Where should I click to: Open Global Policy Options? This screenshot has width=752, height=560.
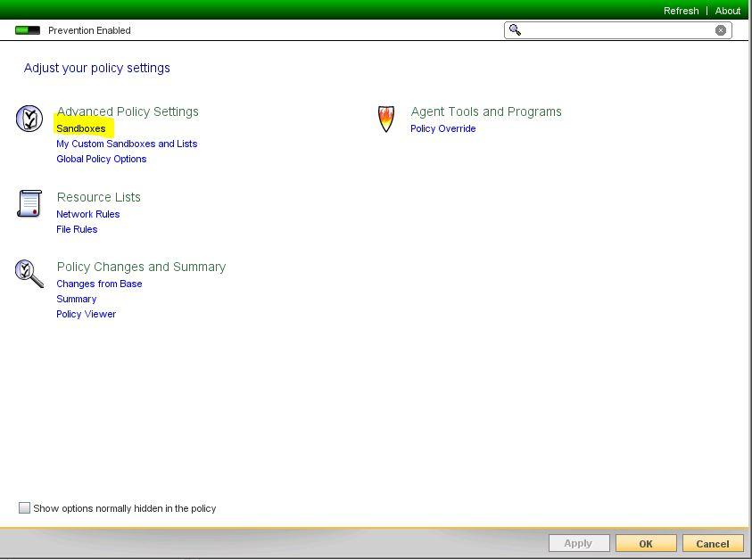(x=102, y=159)
